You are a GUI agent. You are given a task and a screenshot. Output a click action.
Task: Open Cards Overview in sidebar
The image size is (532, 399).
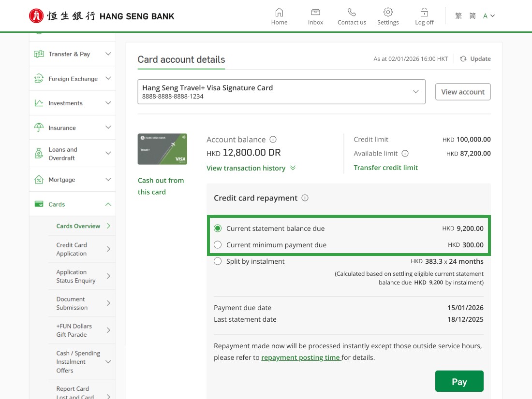tap(78, 226)
